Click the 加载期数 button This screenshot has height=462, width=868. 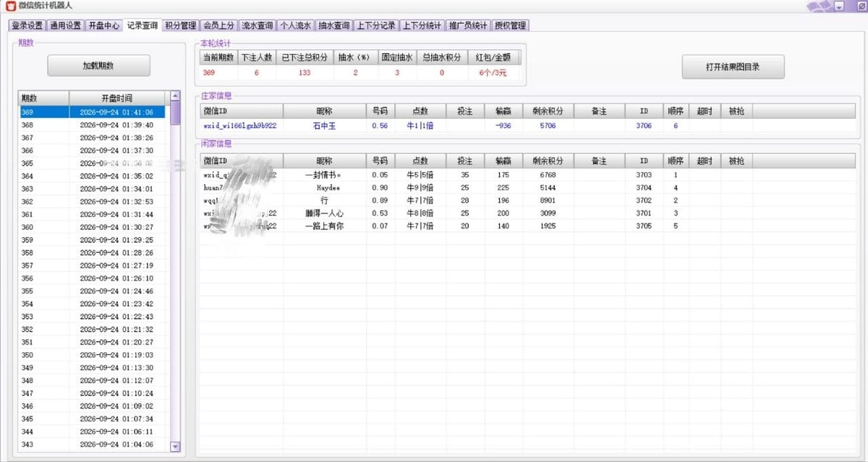pos(98,66)
